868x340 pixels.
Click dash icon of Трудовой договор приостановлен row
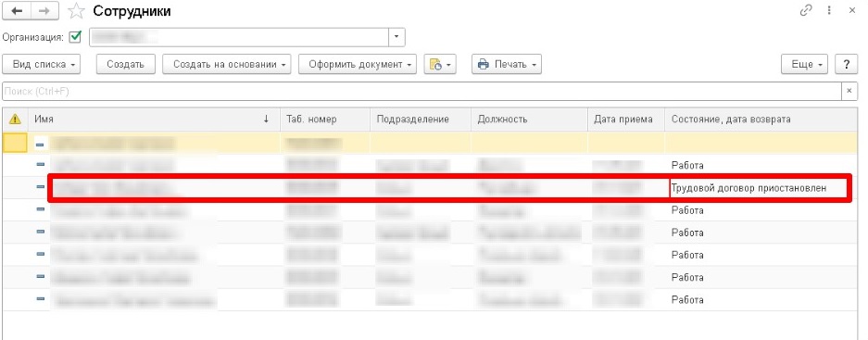41,187
